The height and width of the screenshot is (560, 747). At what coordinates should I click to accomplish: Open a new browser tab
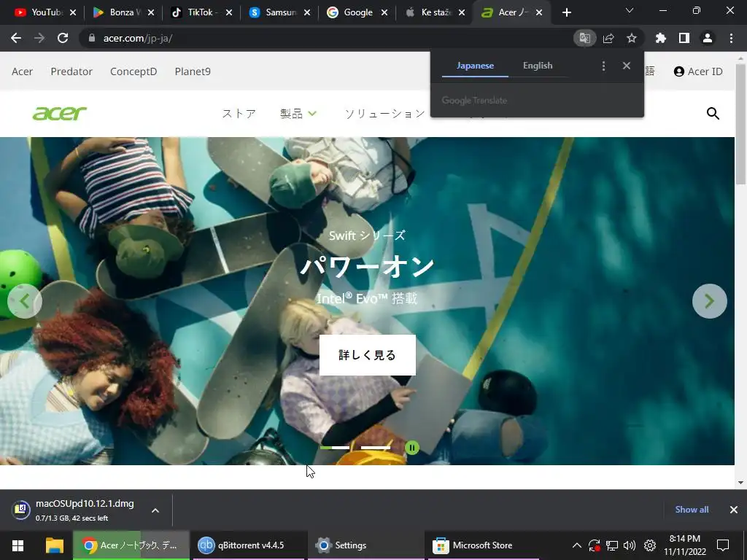[566, 12]
